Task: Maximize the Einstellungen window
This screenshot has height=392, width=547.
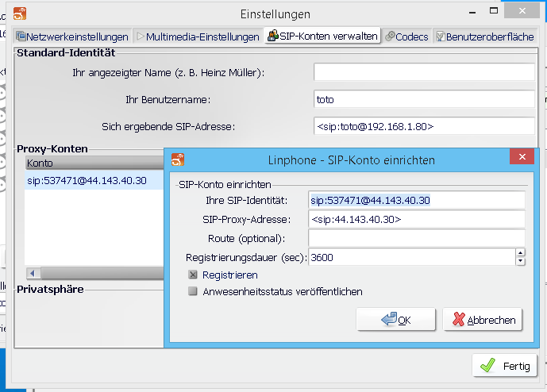Action: point(494,11)
